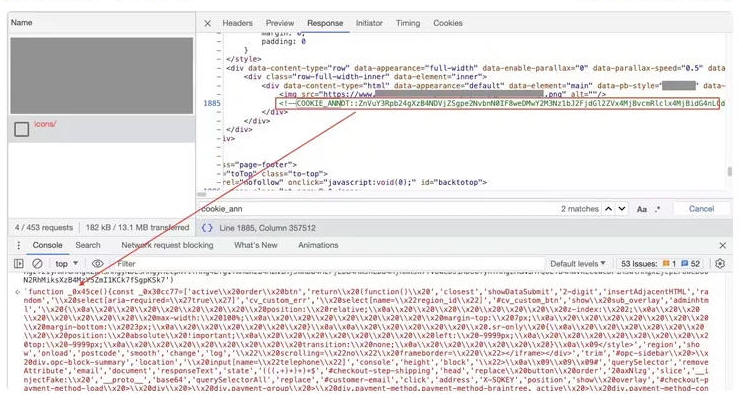Open the Animations drawer tab
The width and height of the screenshot is (743, 404).
(318, 245)
